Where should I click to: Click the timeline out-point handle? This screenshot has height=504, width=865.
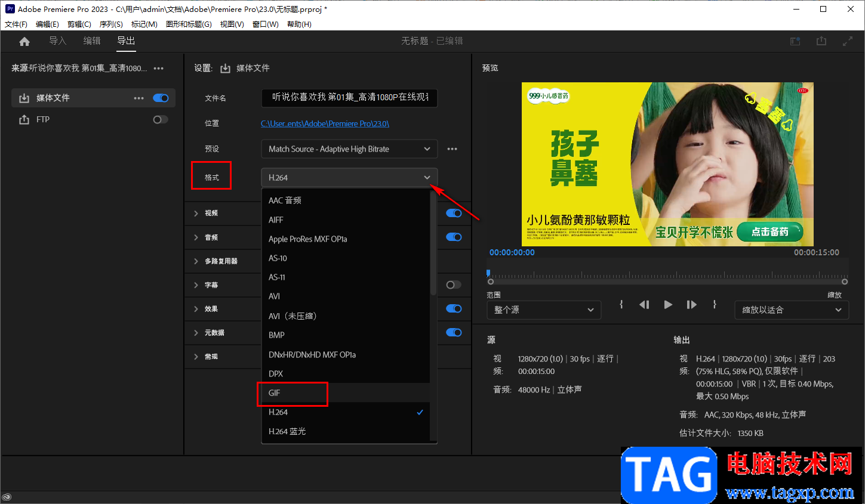tap(845, 282)
